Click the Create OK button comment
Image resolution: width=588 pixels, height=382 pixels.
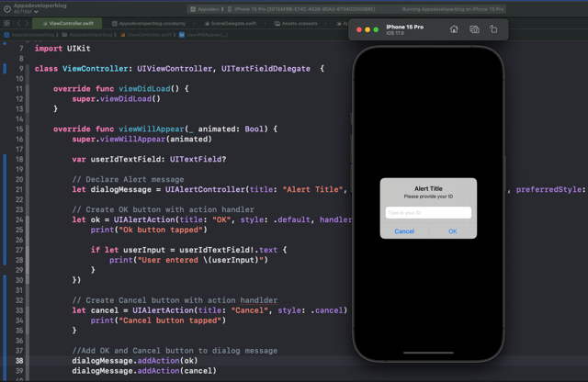point(164,209)
